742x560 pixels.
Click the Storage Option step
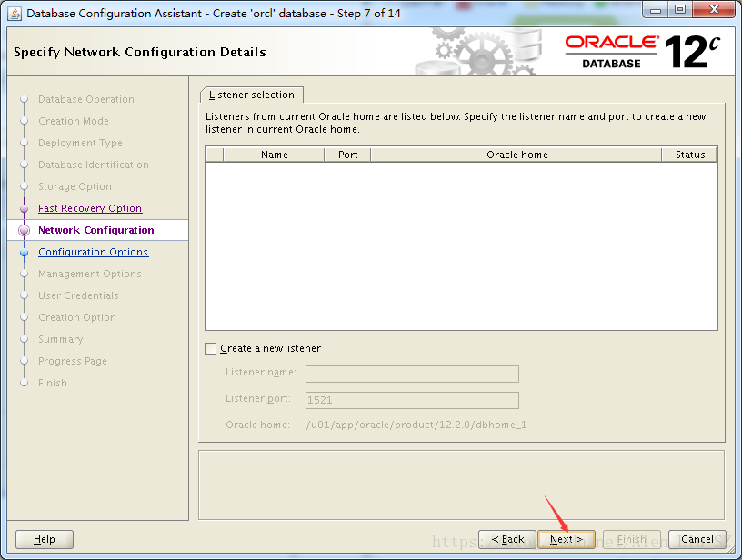(75, 186)
